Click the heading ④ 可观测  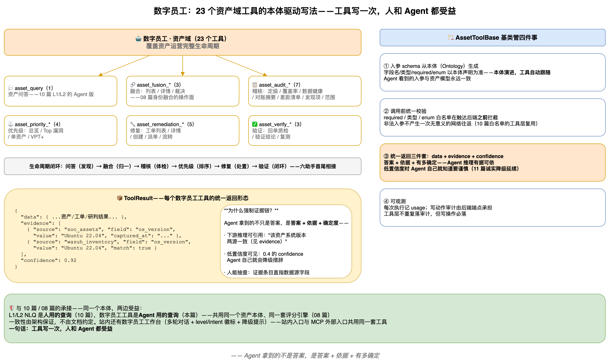pos(395,201)
